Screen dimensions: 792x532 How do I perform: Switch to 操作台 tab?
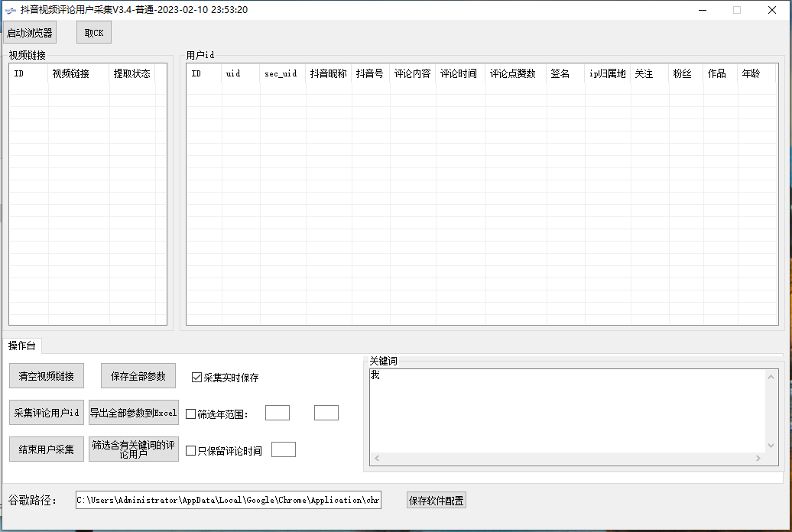point(22,345)
